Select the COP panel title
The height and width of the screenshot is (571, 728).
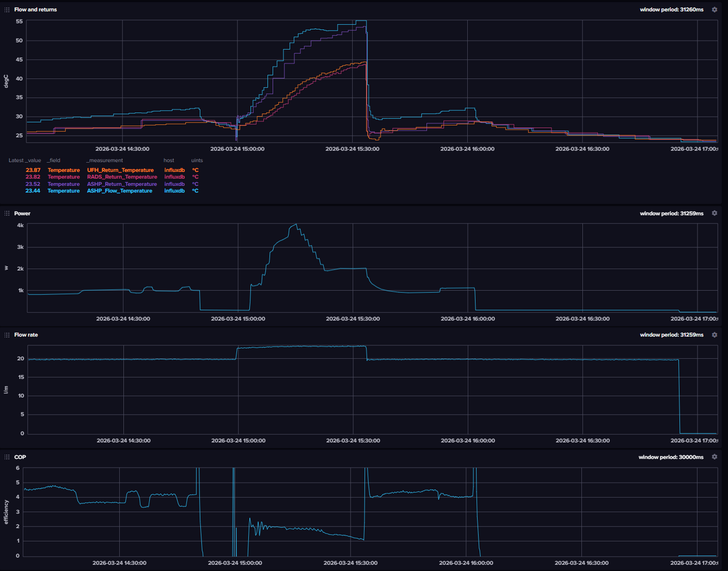pyautogui.click(x=20, y=457)
